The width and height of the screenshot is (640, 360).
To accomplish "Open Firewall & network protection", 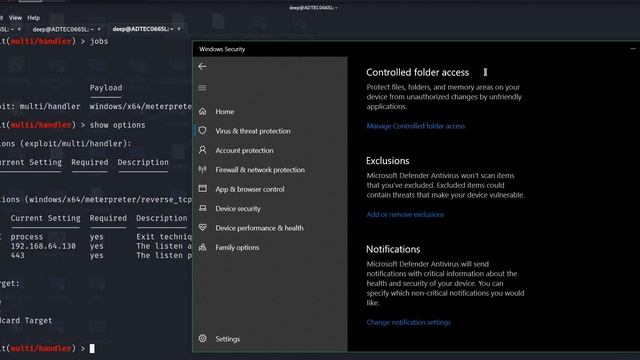I will point(260,170).
